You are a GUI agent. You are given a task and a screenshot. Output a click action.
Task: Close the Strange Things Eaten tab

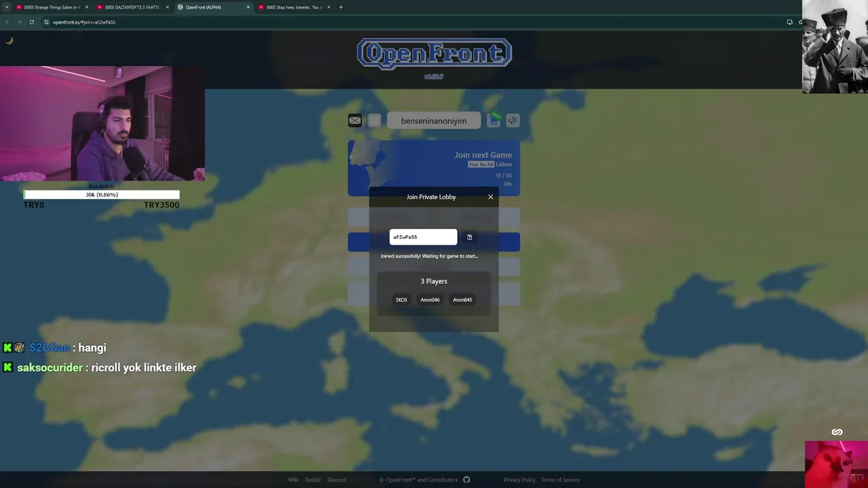(87, 7)
